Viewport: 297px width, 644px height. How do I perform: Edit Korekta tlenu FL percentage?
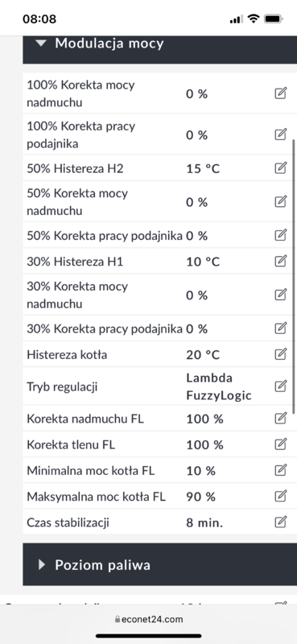click(280, 444)
